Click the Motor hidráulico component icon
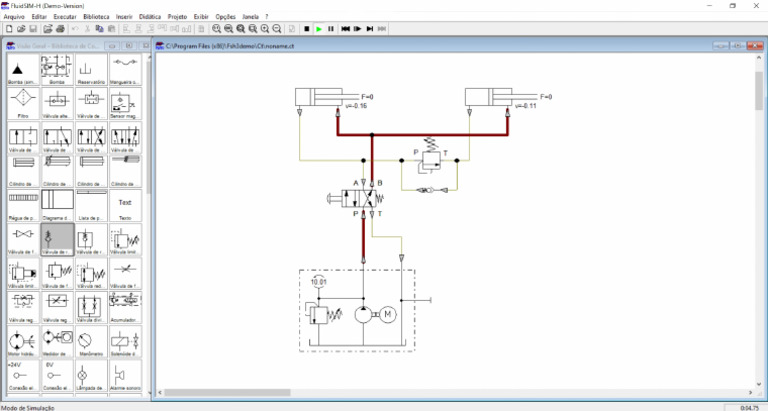Viewport: 768px width, 411px height. tap(22, 340)
